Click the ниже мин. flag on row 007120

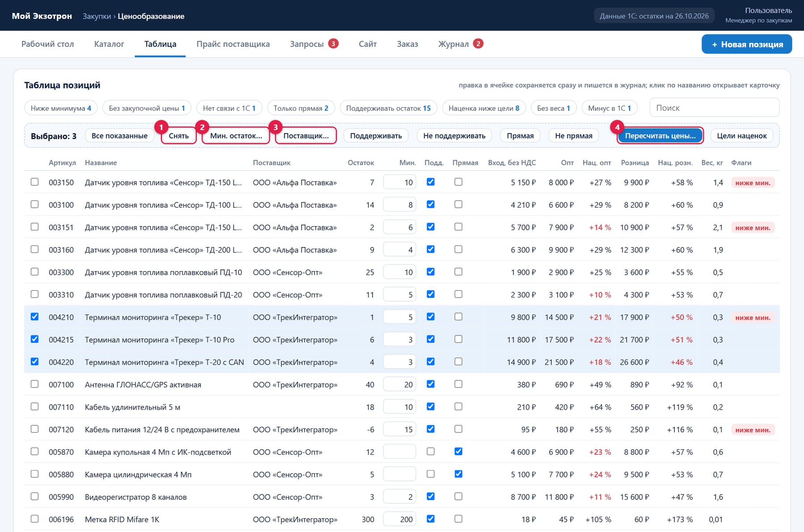click(753, 430)
